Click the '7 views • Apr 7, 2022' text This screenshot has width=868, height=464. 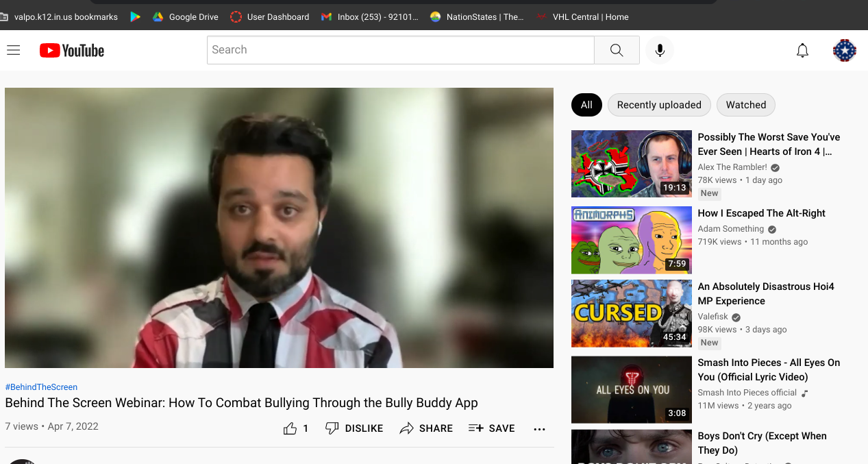click(x=52, y=426)
